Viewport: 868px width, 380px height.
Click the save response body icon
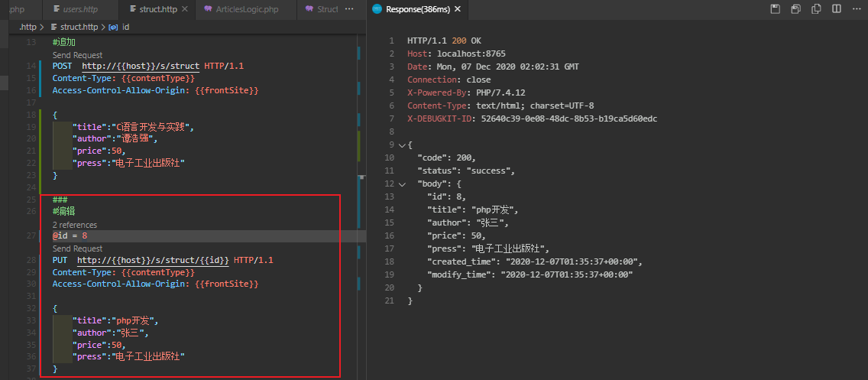coord(795,9)
